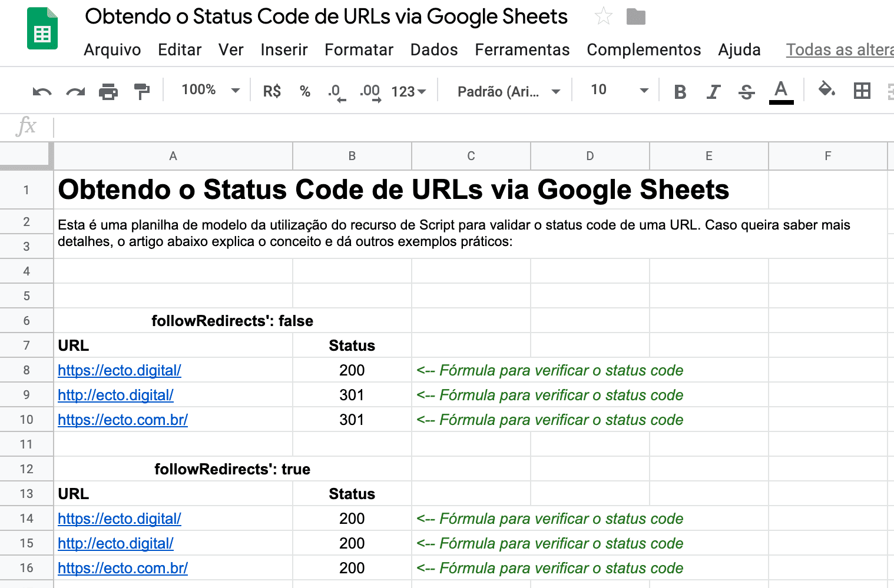Decrease decimal places
The image size is (894, 588).
tap(337, 92)
